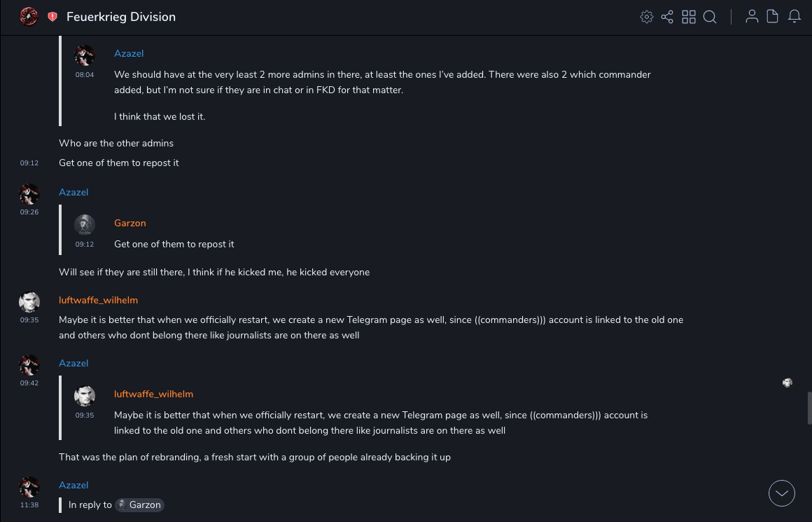Open search in room
Screen dimensions: 812x522
click(710, 17)
